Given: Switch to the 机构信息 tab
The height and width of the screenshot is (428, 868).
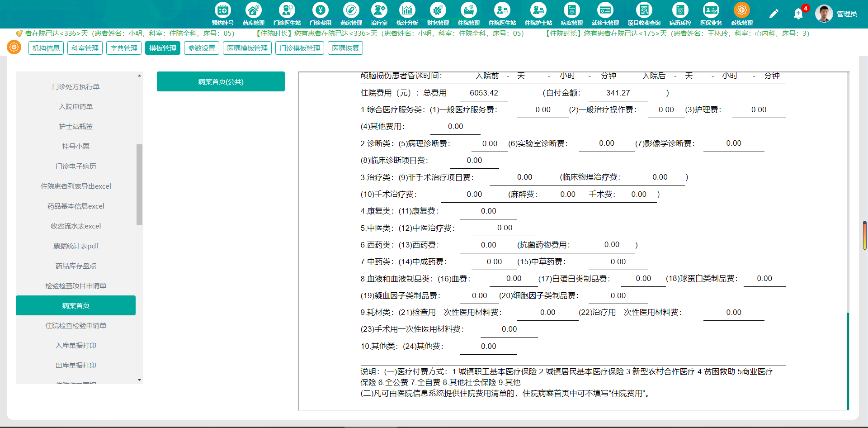Looking at the screenshot, I should 46,48.
